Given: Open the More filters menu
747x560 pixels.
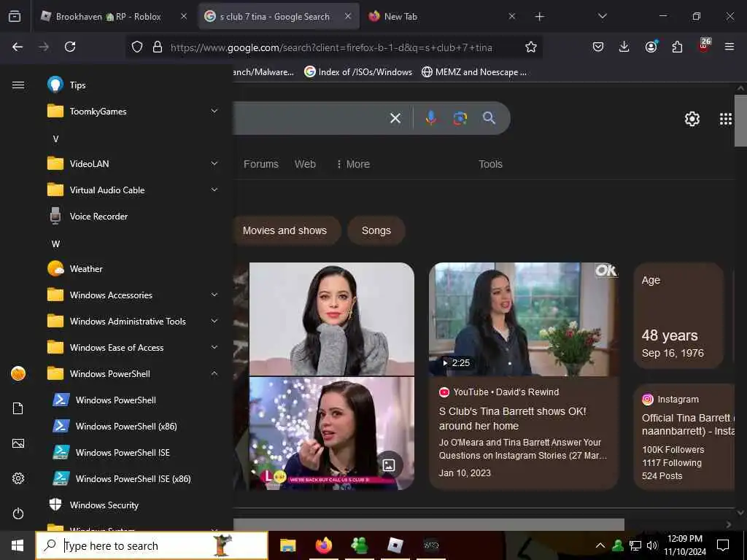Looking at the screenshot, I should (x=353, y=164).
